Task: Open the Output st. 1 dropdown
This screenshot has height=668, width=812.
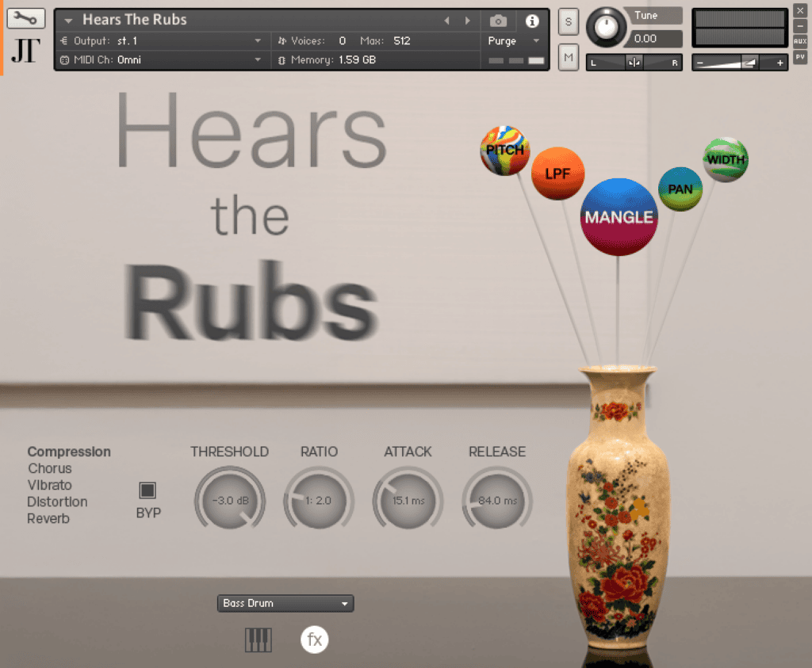Action: point(160,41)
